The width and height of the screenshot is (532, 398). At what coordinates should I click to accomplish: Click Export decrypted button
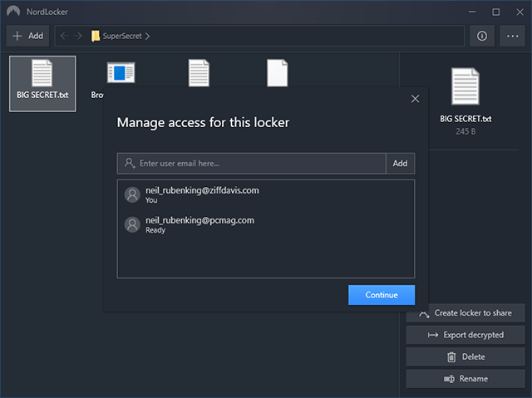465,335
